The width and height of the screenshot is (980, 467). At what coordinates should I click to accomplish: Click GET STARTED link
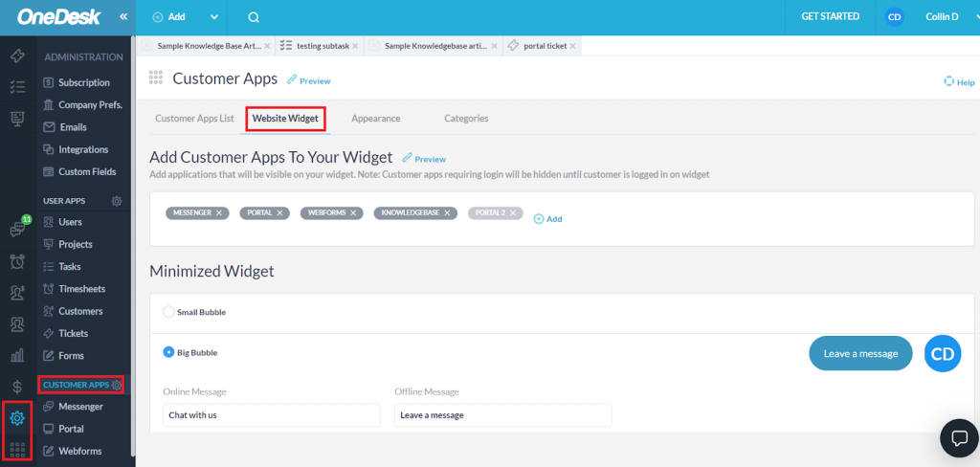(830, 17)
